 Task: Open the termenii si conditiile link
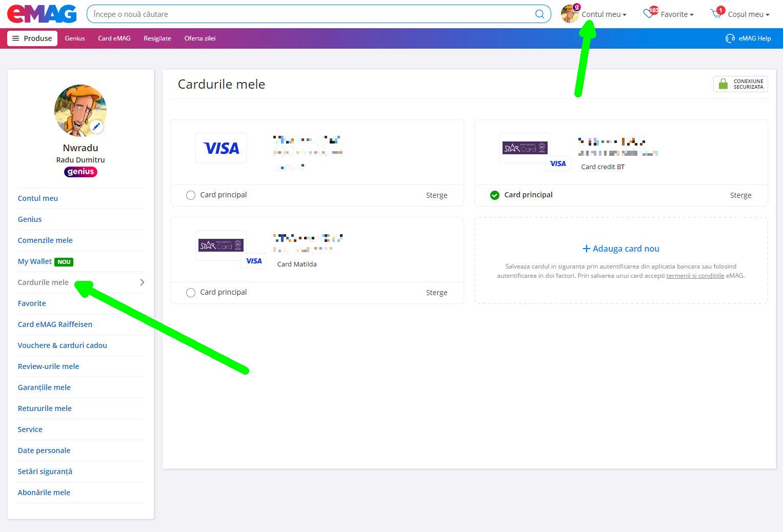(695, 276)
